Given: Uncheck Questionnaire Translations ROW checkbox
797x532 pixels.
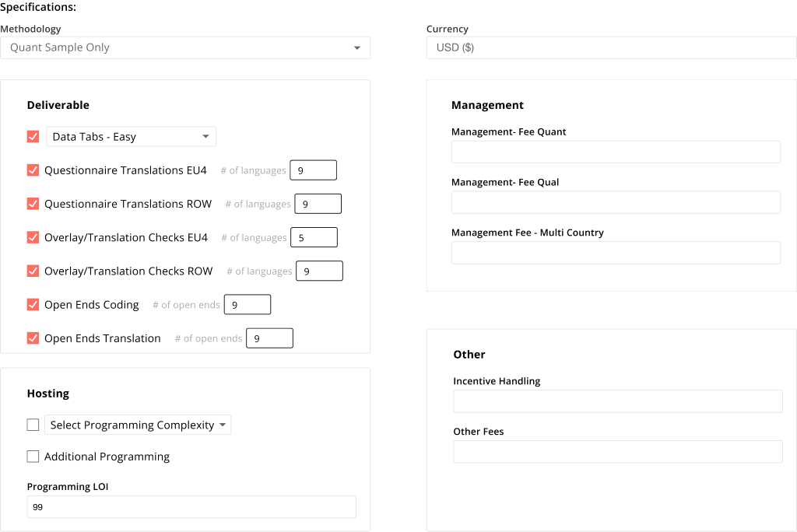Looking at the screenshot, I should [x=33, y=204].
